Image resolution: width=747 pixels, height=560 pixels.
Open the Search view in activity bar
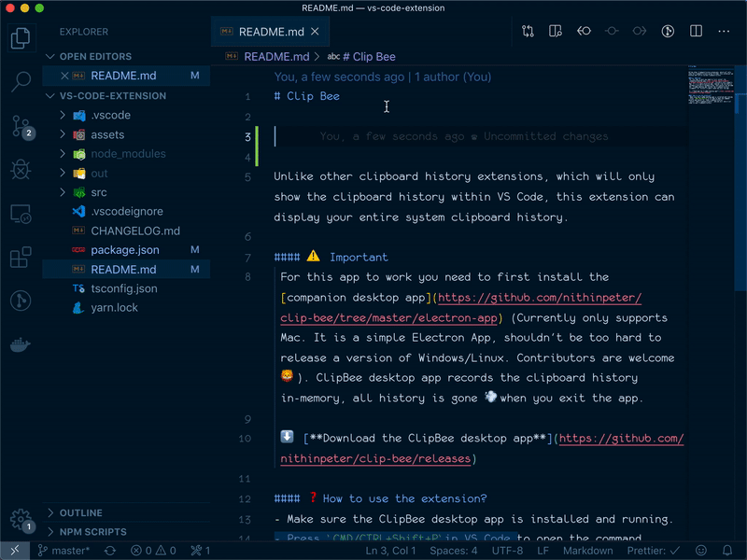(21, 81)
